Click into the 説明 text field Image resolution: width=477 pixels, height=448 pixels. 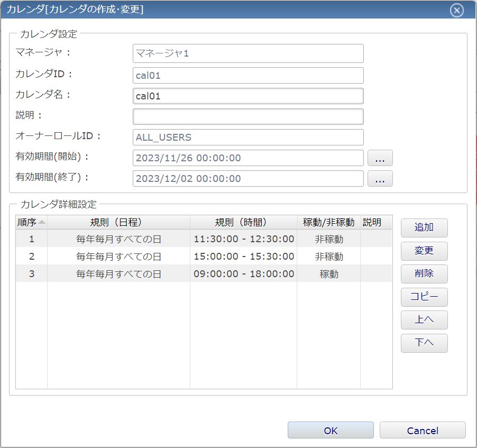pyautogui.click(x=248, y=116)
